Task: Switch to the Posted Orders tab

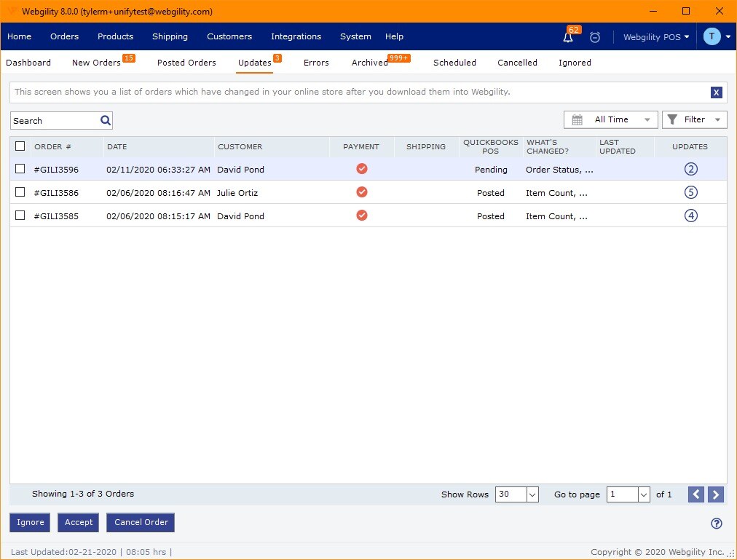Action: tap(186, 63)
